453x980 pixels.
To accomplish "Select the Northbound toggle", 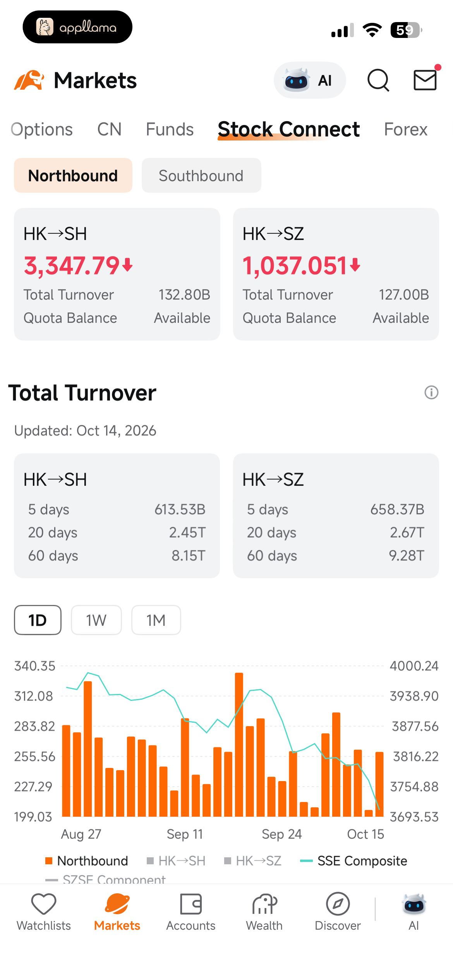I will coord(73,175).
